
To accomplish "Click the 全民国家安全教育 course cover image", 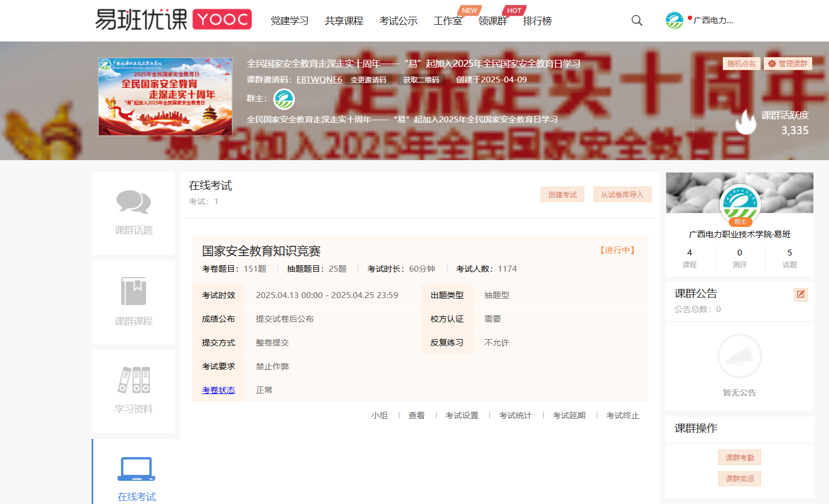I will click(x=165, y=96).
